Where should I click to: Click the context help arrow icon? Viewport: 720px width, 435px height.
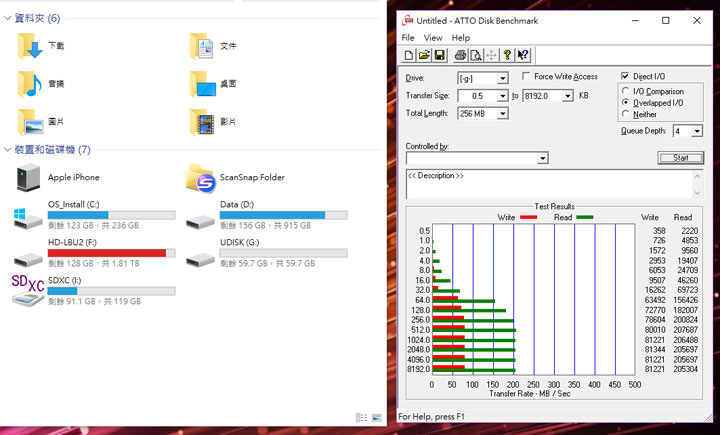point(523,55)
